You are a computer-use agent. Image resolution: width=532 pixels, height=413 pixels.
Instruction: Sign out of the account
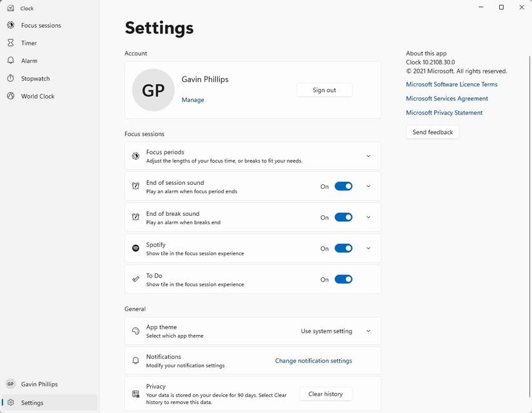324,90
